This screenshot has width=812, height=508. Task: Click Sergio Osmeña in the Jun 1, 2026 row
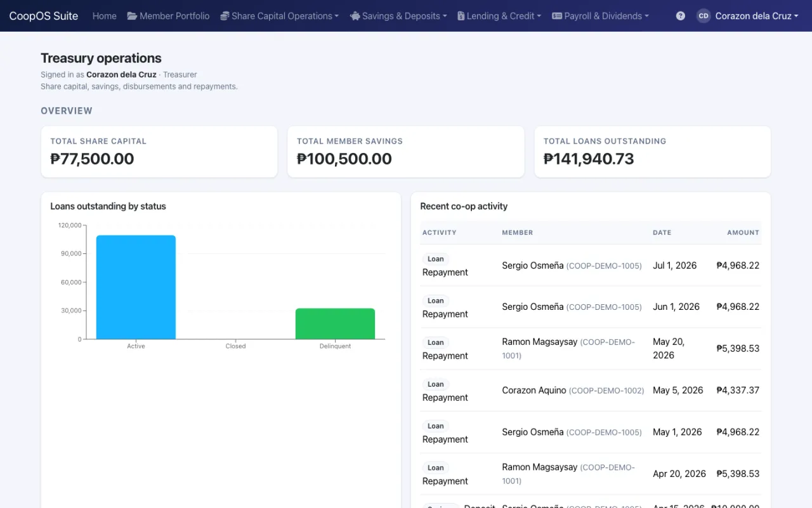click(x=533, y=307)
